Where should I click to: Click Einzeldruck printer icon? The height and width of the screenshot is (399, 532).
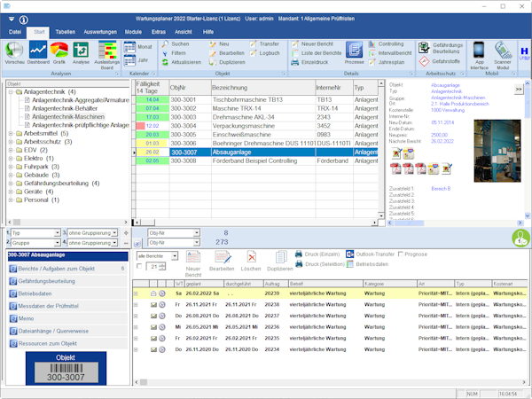coord(309,62)
